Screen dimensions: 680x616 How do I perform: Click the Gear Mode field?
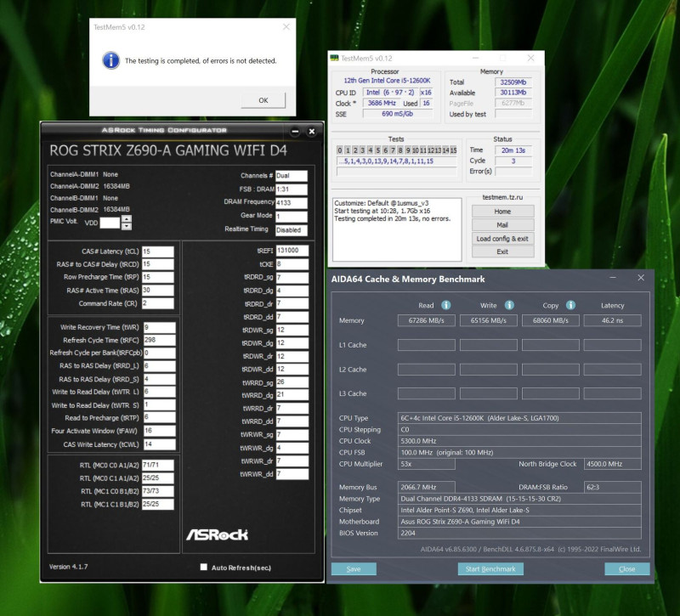tap(292, 217)
